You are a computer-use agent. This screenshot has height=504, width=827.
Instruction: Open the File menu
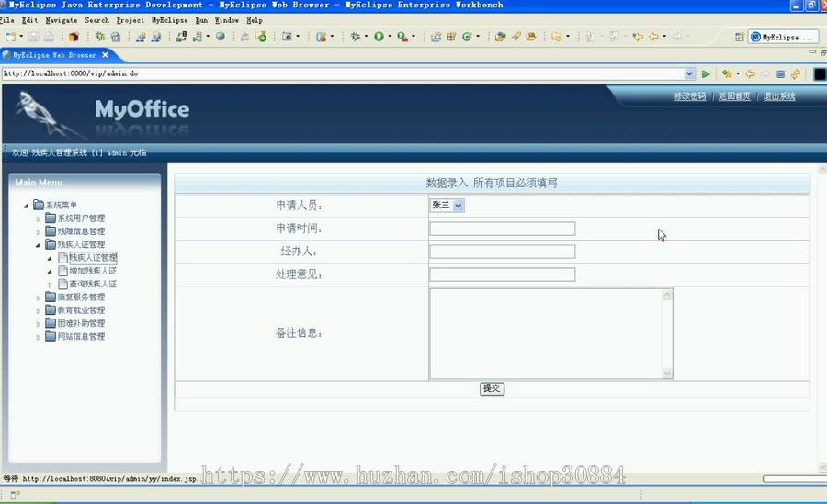point(6,20)
